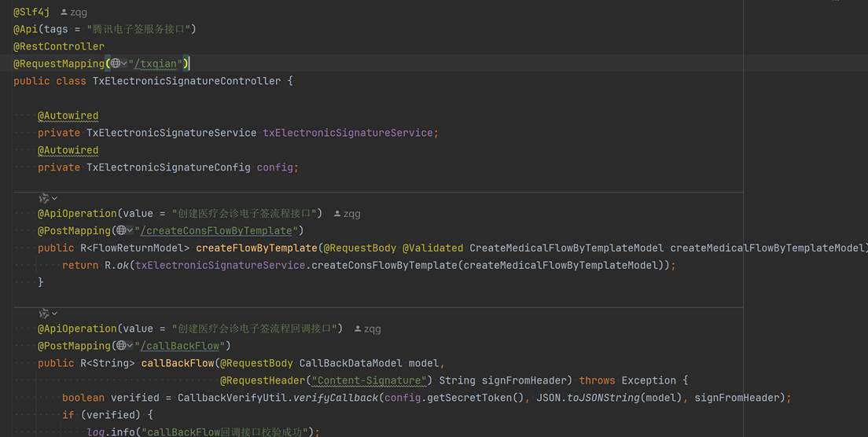Expand chevron of inlay above callBackFlow

point(54,314)
